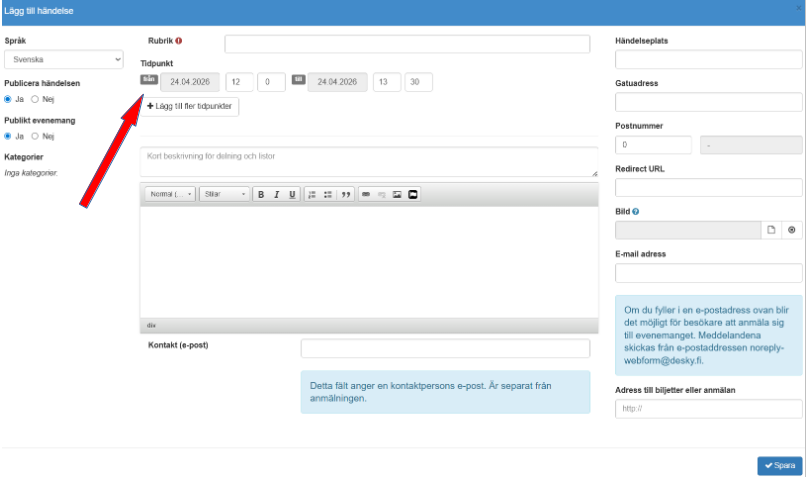Click Lägg till fler tidpunkter button

[x=189, y=106]
